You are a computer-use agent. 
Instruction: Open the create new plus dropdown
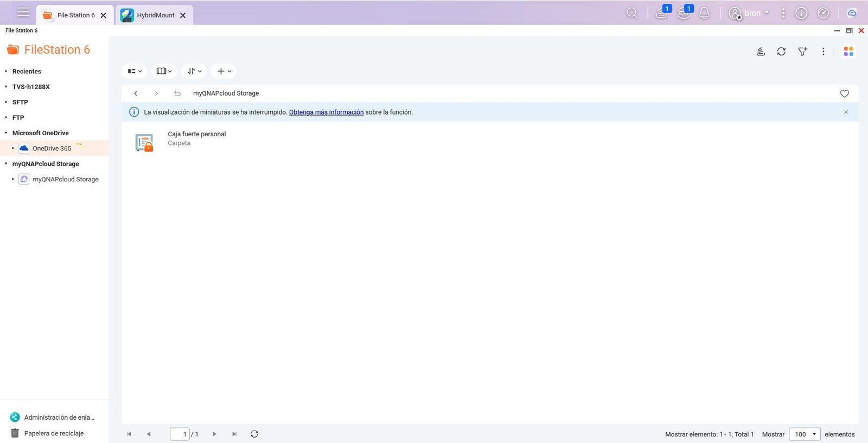224,71
